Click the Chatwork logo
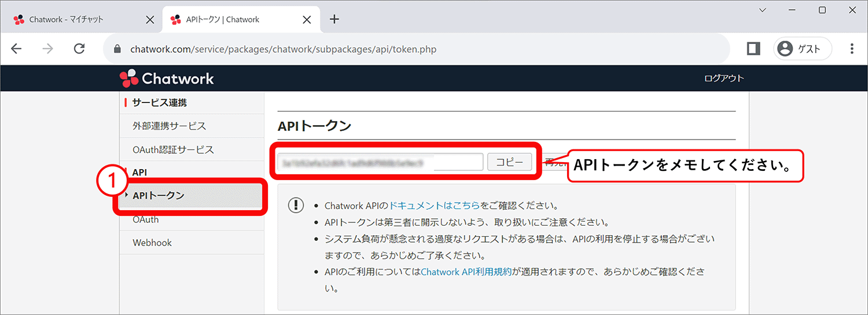The width and height of the screenshot is (868, 315). [167, 78]
